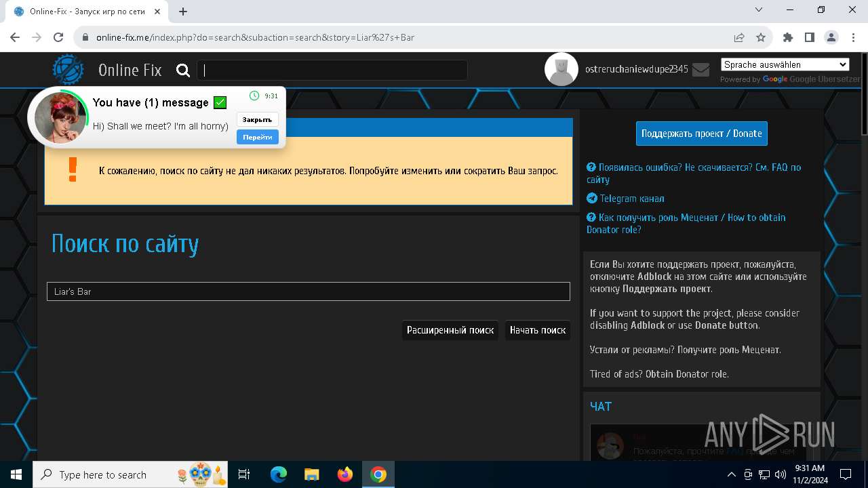Open the notifications center icon
The height and width of the screenshot is (488, 868).
click(x=846, y=474)
